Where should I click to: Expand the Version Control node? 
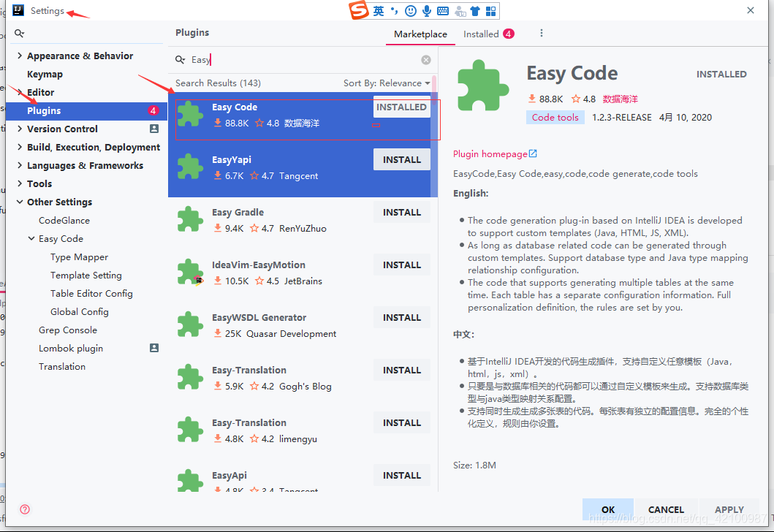(x=20, y=129)
